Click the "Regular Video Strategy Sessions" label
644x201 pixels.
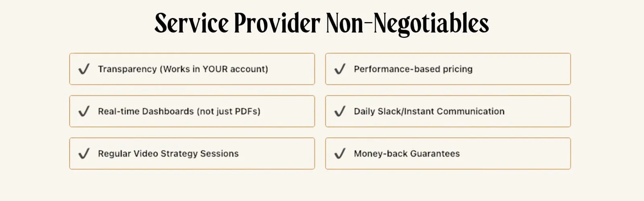(168, 154)
